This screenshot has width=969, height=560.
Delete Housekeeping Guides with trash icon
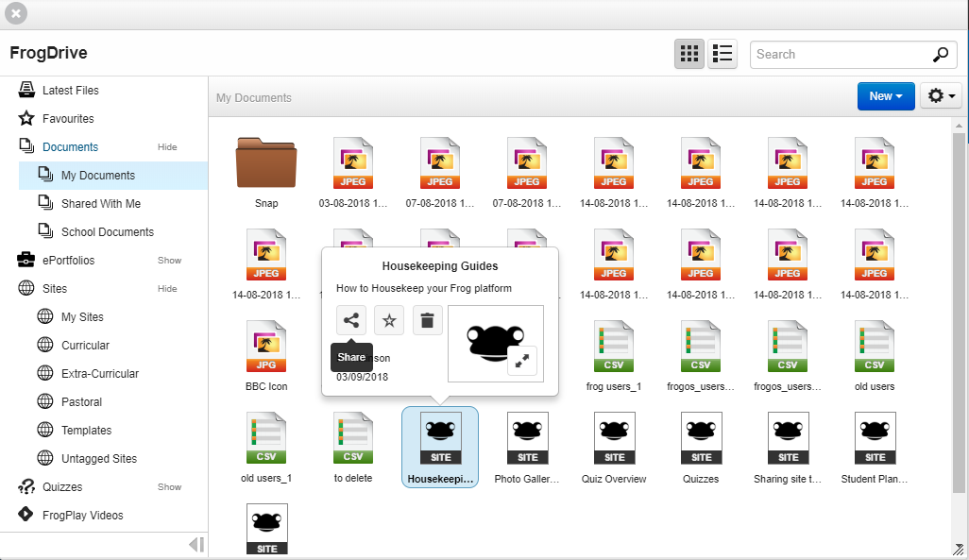tap(427, 320)
